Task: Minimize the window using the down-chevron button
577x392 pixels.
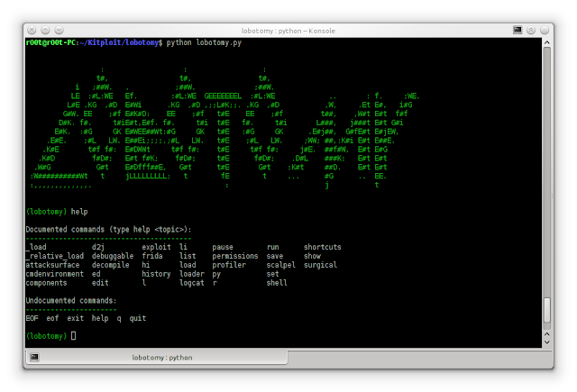Action: [59, 30]
